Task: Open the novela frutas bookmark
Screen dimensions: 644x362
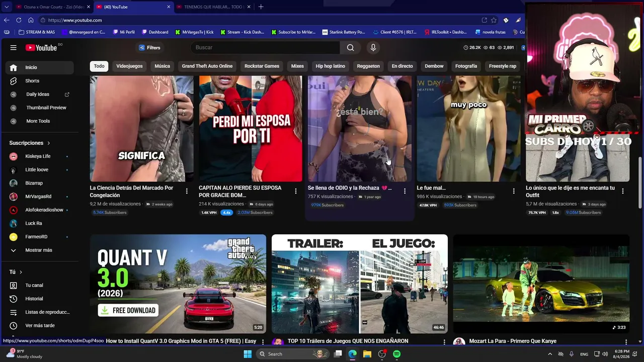Action: pos(491,32)
